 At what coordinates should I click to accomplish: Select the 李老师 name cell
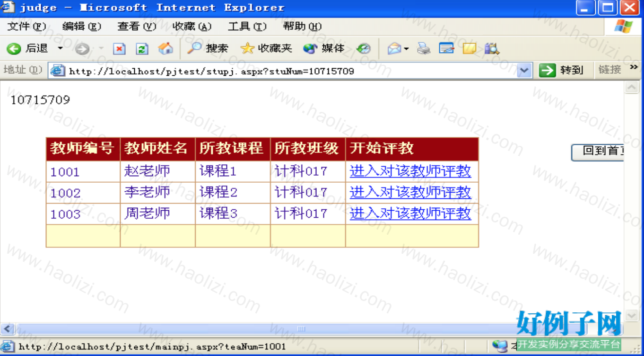point(158,193)
